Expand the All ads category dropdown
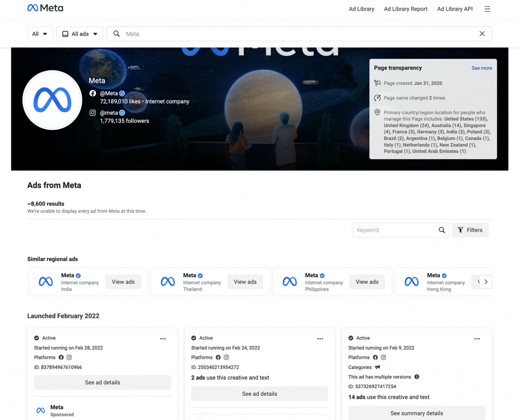Viewport: 519px width, 420px height. pyautogui.click(x=80, y=34)
